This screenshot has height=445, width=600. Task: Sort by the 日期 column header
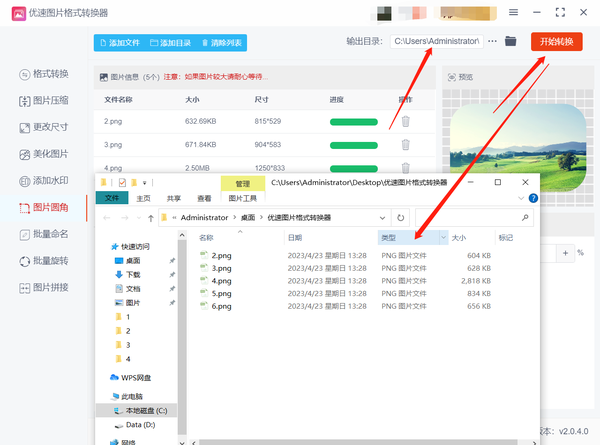click(x=295, y=238)
